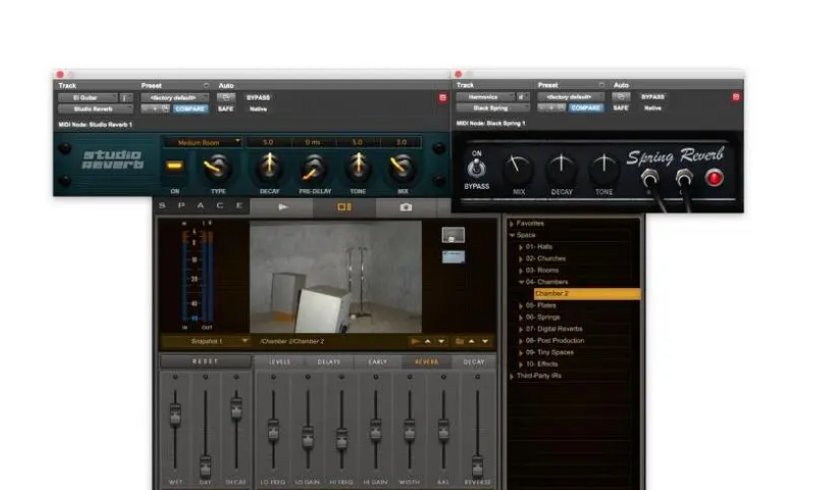Expand the Favorites folder
Screen dimensions: 837x490
[x=512, y=224]
